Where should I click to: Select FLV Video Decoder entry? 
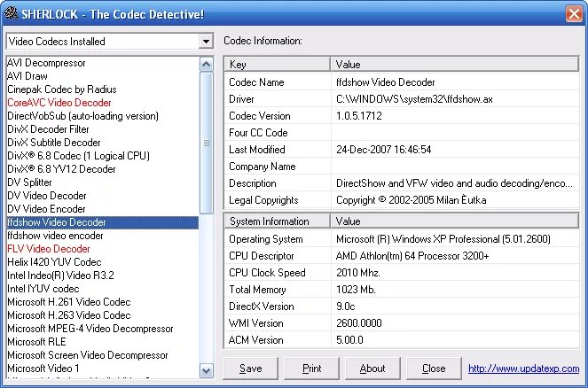49,249
